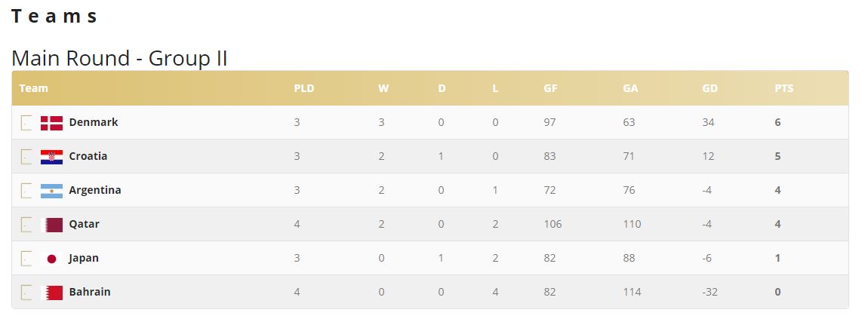Screen dimensions: 868x325
Task: Click the Japan flag icon
Action: tap(51, 259)
